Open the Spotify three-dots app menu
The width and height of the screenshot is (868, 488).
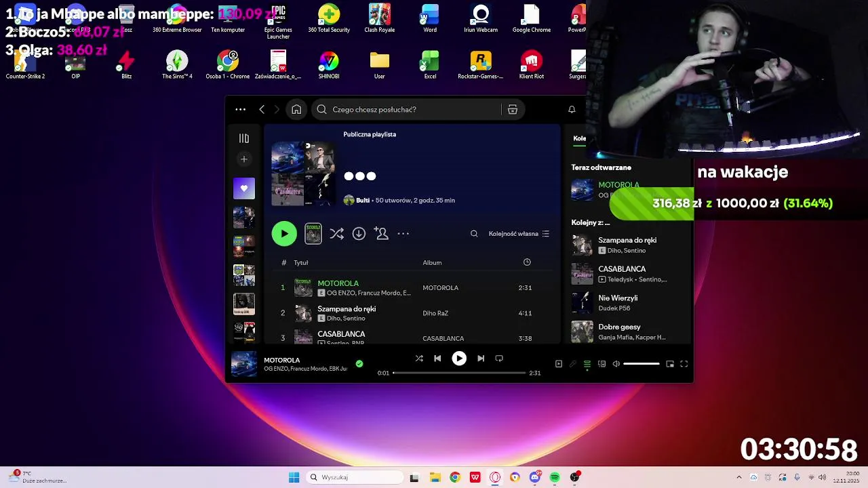pos(241,109)
